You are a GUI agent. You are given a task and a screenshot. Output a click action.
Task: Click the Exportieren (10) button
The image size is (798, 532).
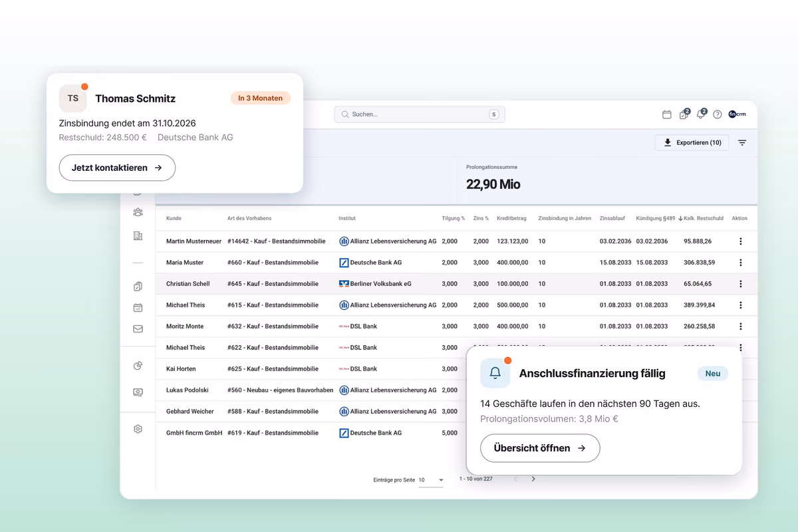(692, 143)
